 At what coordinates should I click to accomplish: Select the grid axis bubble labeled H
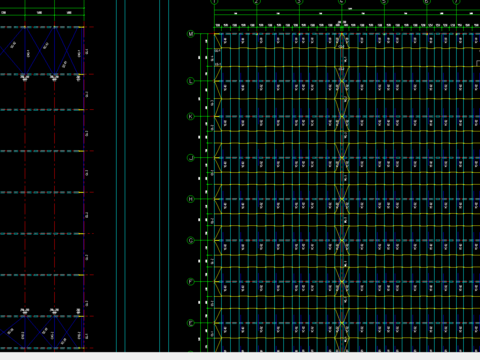point(191,199)
